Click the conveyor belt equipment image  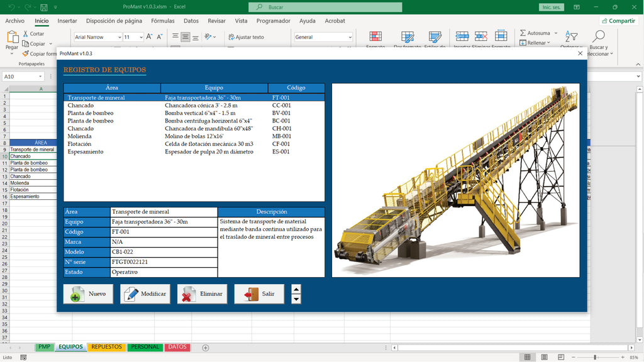tap(456, 180)
